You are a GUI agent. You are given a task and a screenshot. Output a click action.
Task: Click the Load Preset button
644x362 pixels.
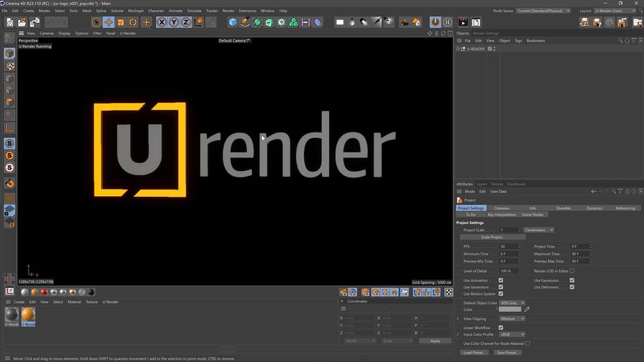point(474,353)
